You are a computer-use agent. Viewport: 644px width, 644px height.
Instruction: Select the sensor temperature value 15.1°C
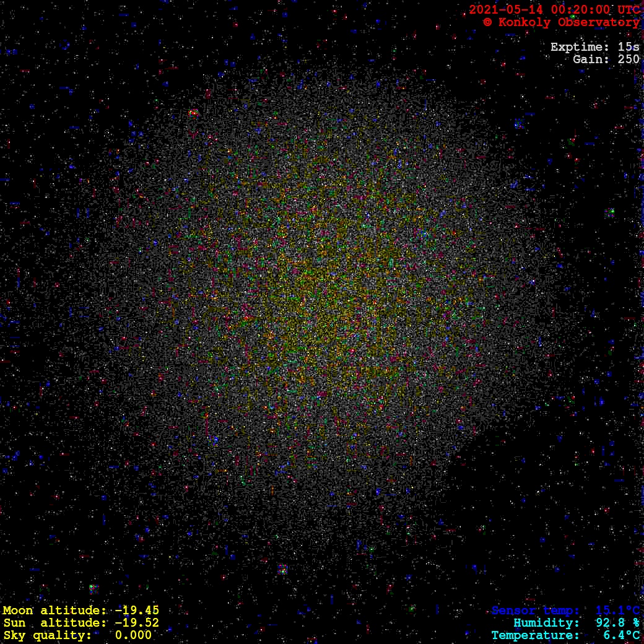617,611
